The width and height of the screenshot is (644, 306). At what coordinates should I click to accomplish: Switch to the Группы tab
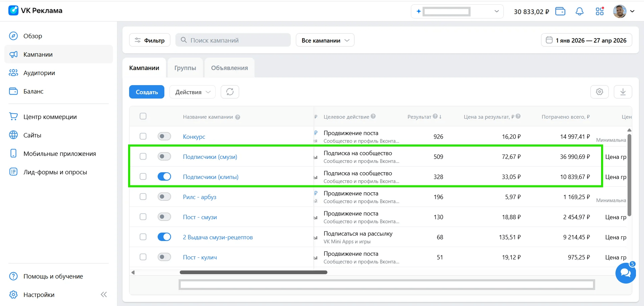coord(185,68)
